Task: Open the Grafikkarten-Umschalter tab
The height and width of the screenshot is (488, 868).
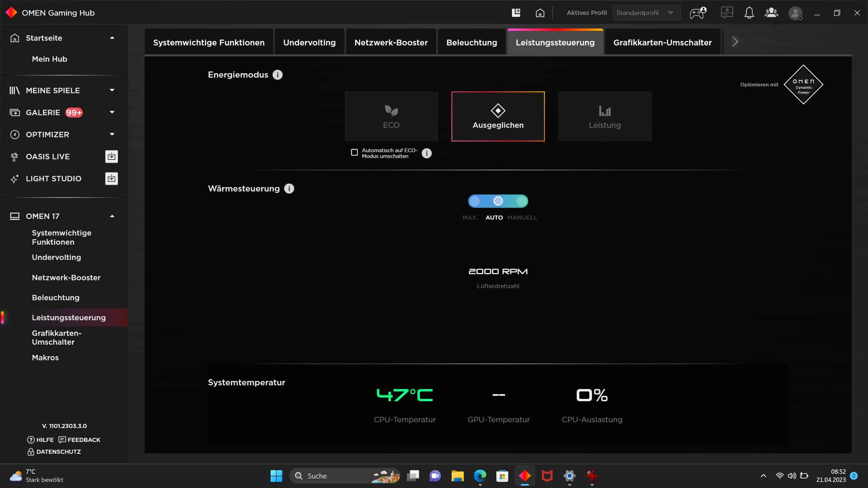Action: 662,43
